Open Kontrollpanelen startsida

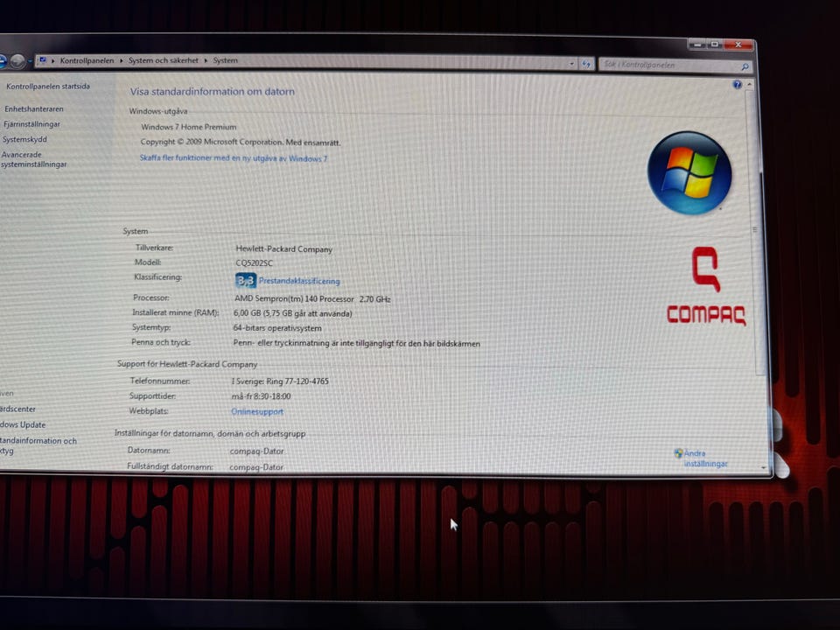click(47, 87)
